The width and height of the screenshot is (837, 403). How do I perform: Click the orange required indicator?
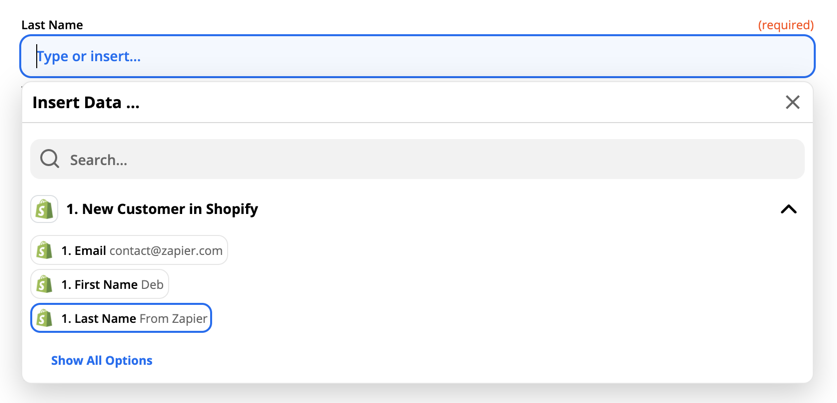click(786, 25)
